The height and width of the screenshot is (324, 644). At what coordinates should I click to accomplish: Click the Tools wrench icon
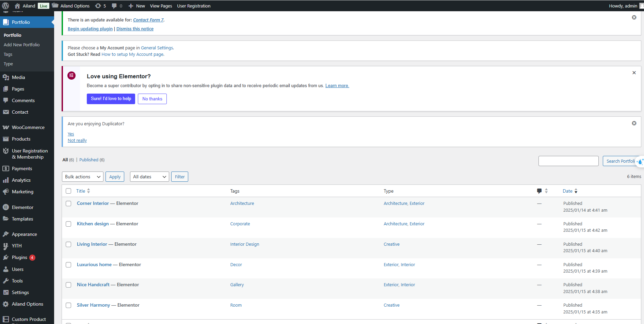point(6,281)
